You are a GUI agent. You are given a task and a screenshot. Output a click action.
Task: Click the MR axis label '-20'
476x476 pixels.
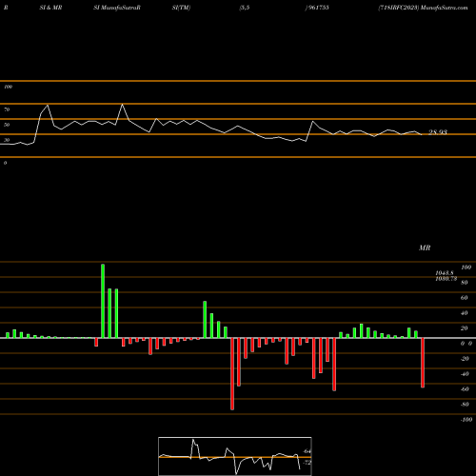pyautogui.click(x=465, y=359)
